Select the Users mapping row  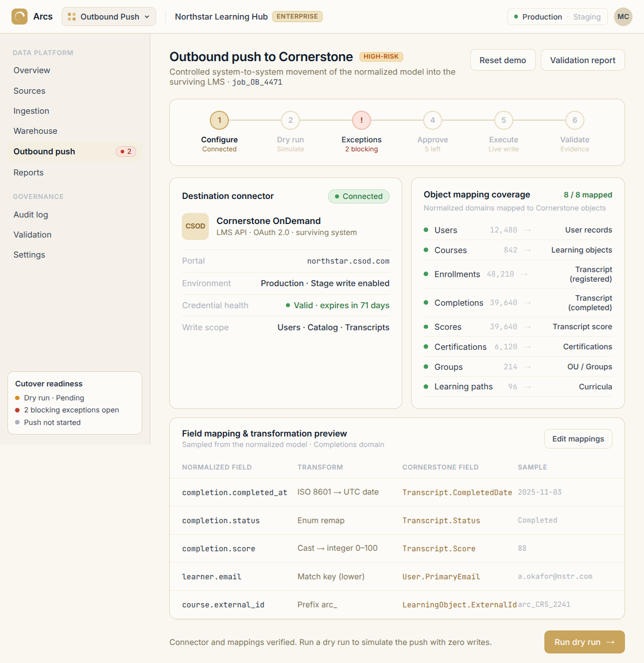[x=518, y=230]
